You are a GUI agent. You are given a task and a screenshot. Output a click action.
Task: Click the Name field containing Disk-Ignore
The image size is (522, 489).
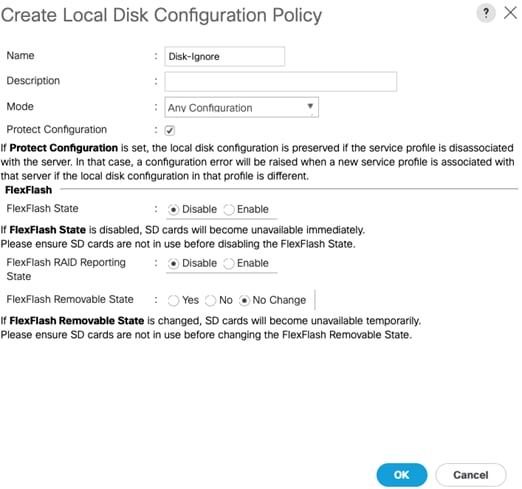click(x=224, y=56)
